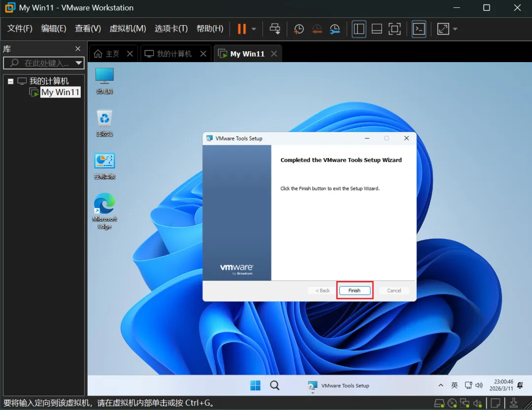The image size is (532, 410).
Task: Pause the virtual machine from the toolbar
Action: 241,29
